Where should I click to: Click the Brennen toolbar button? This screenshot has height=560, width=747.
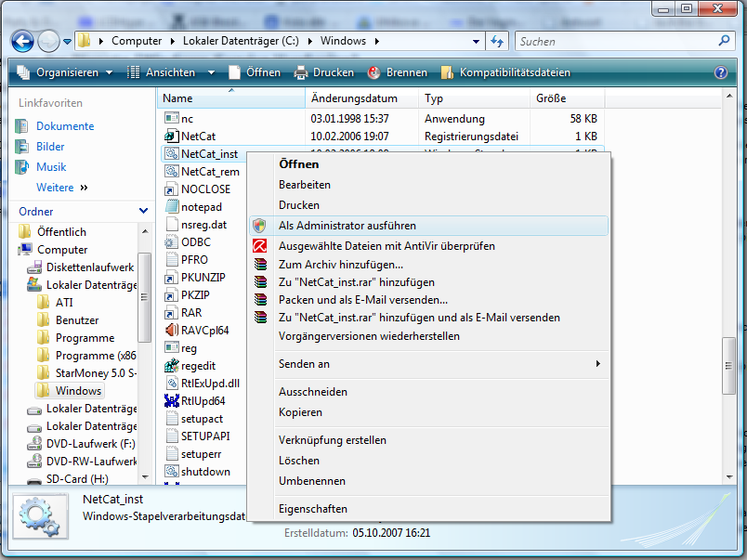398,72
